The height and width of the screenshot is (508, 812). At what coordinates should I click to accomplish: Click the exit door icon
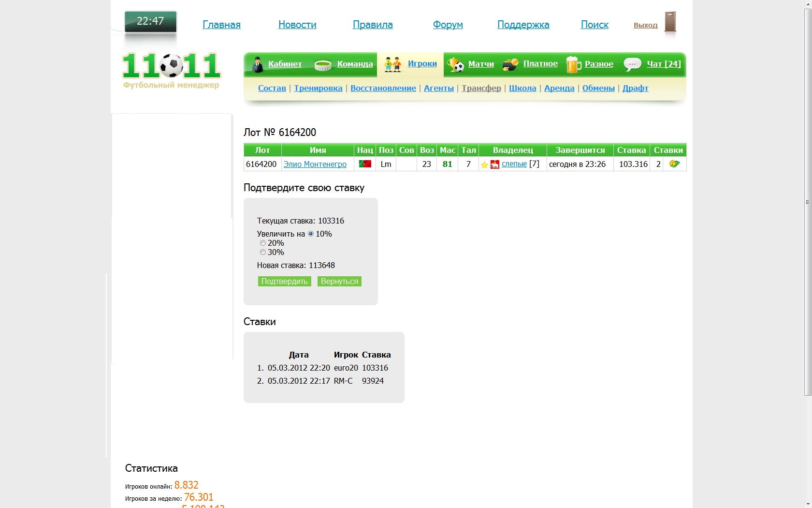point(670,22)
